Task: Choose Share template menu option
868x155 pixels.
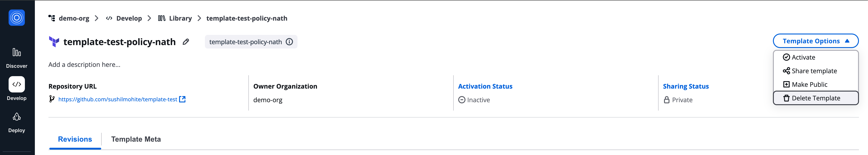Action: click(814, 71)
